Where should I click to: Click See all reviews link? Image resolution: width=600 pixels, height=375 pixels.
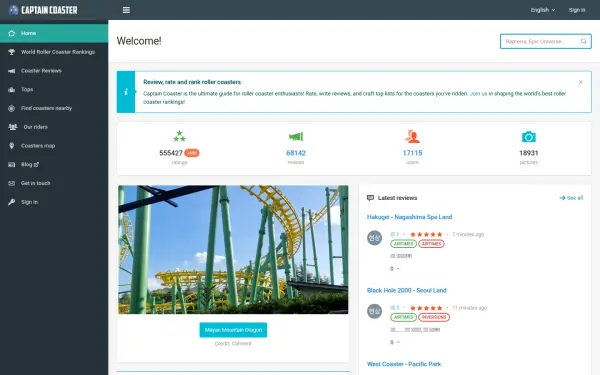[x=571, y=198]
